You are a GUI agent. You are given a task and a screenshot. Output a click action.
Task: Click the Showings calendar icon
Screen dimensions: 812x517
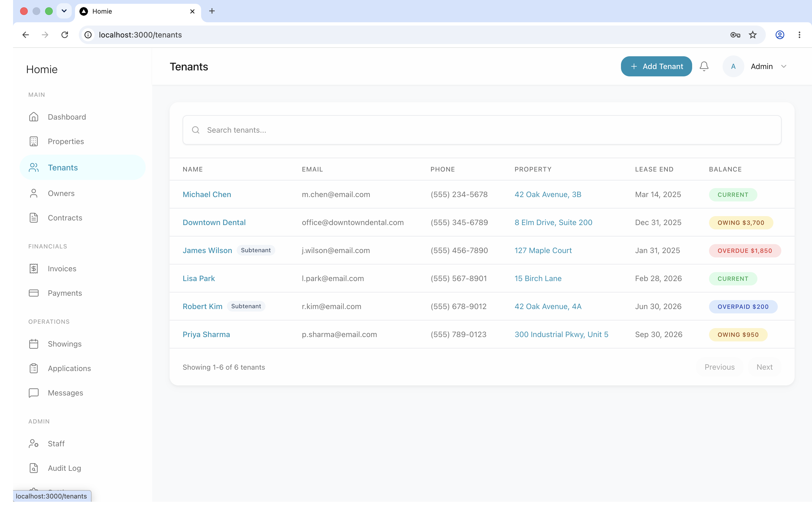click(x=34, y=344)
